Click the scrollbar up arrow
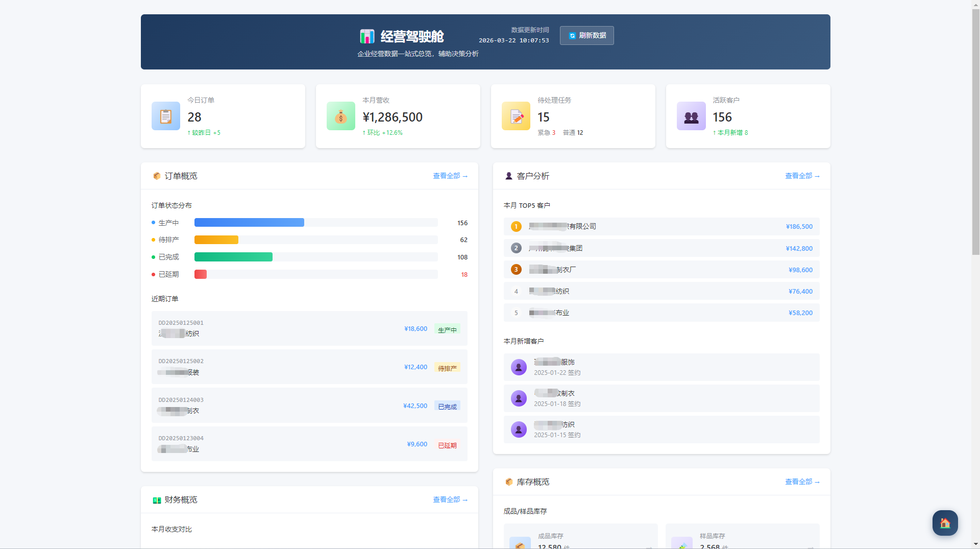The width and height of the screenshot is (980, 549). tap(975, 4)
